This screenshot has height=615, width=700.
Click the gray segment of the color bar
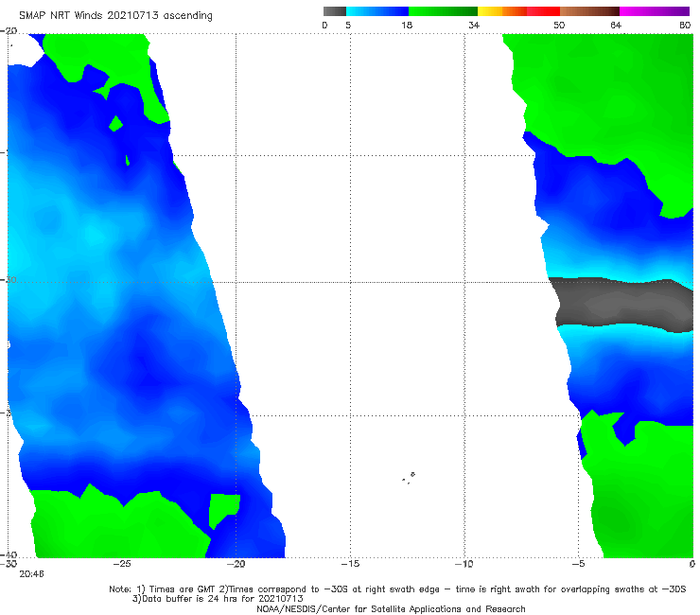(334, 11)
